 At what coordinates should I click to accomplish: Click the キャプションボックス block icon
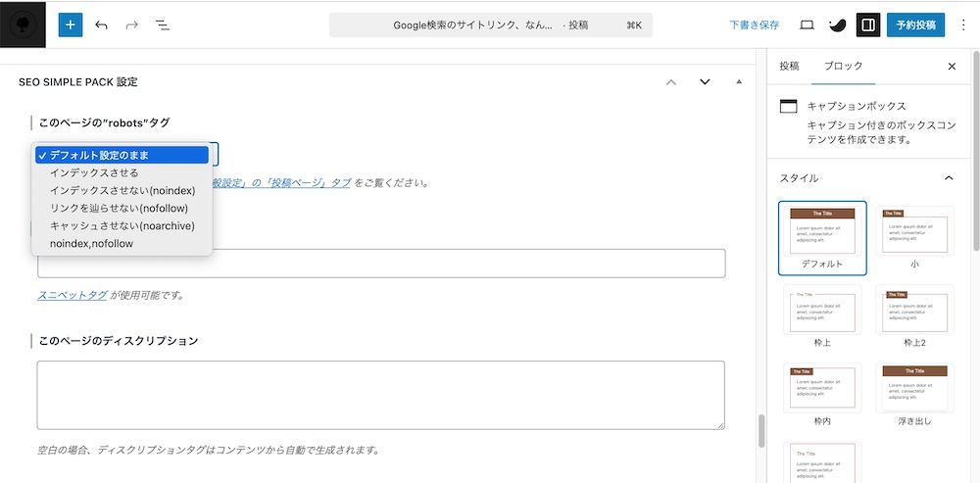click(789, 106)
